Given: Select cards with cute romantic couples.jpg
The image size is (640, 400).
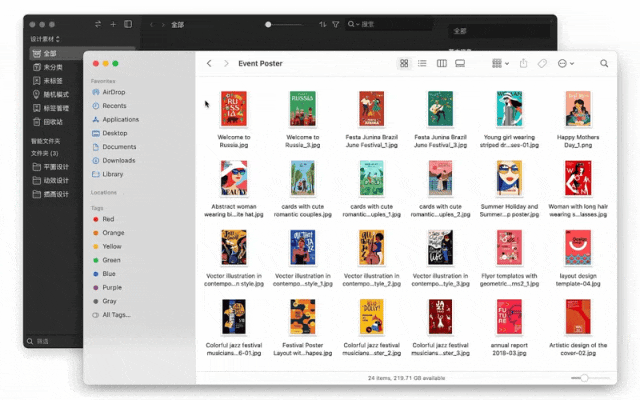Looking at the screenshot, I should (302, 178).
